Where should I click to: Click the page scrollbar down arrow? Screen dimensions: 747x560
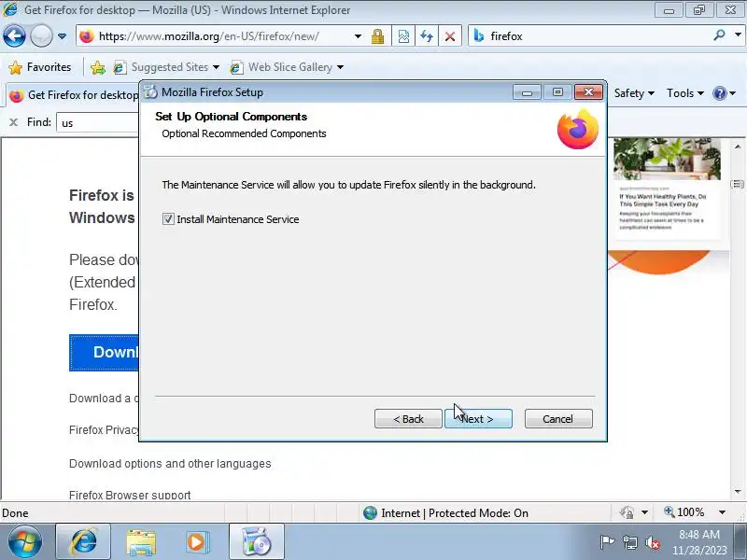point(738,492)
